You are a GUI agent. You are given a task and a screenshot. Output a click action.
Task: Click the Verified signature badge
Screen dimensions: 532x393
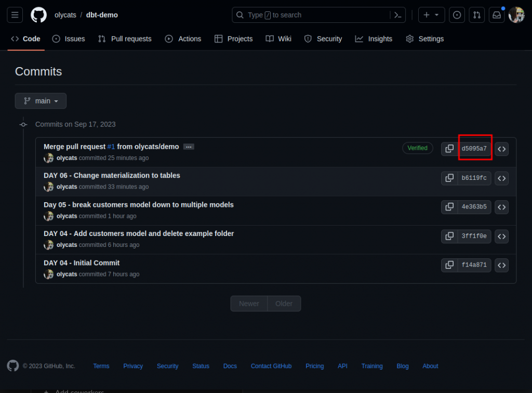click(x=417, y=148)
